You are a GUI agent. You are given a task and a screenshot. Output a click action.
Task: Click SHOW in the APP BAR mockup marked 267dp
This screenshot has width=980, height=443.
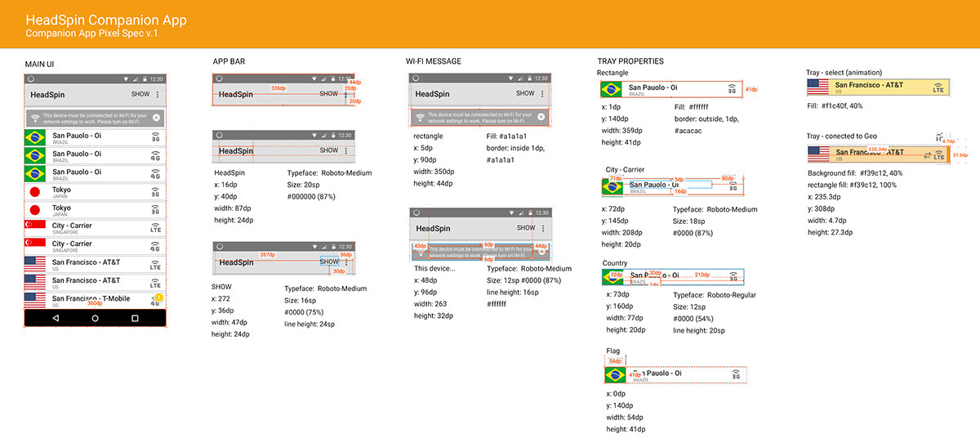click(x=328, y=262)
